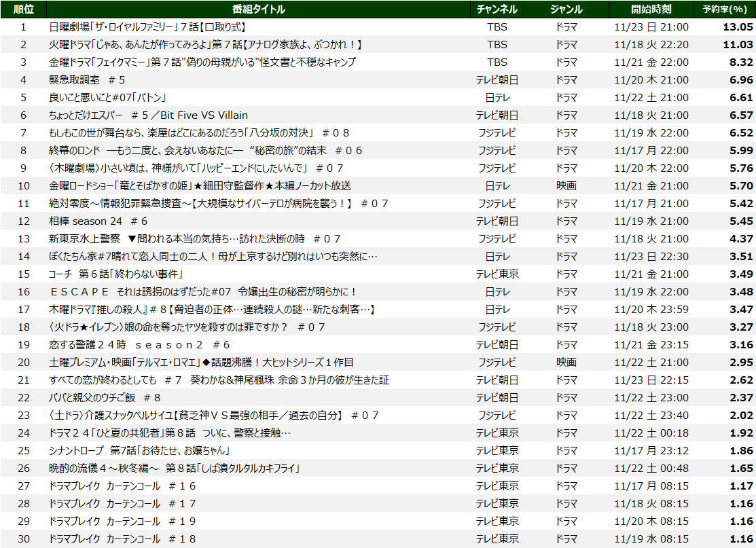The image size is (756, 548).
Task: Click the 番組タイトル column header
Action: click(x=258, y=9)
